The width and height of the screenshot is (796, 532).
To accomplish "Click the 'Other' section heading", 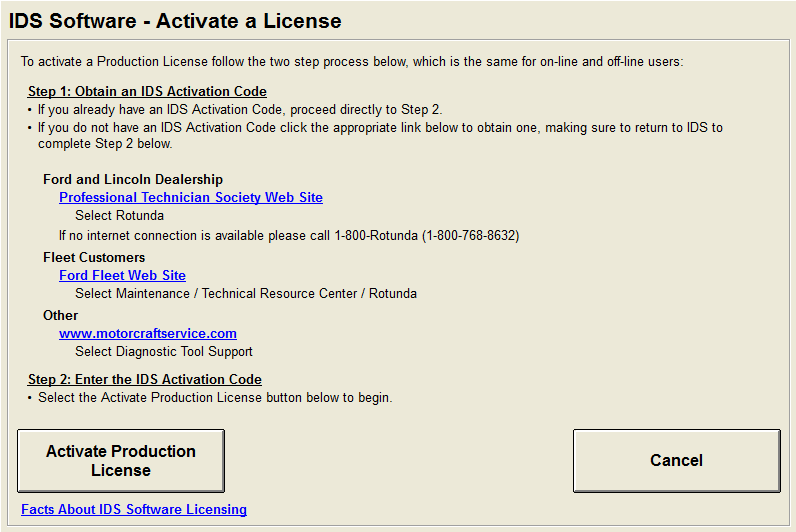I will click(60, 316).
